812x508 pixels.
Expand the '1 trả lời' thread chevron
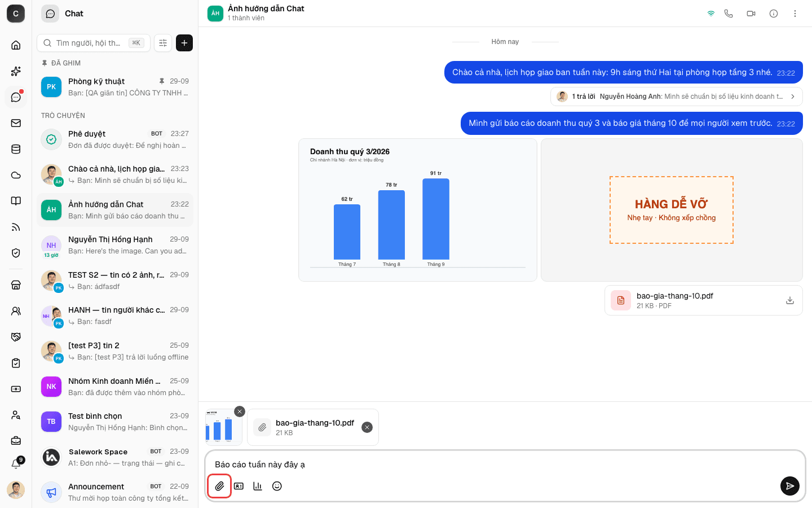[793, 97]
